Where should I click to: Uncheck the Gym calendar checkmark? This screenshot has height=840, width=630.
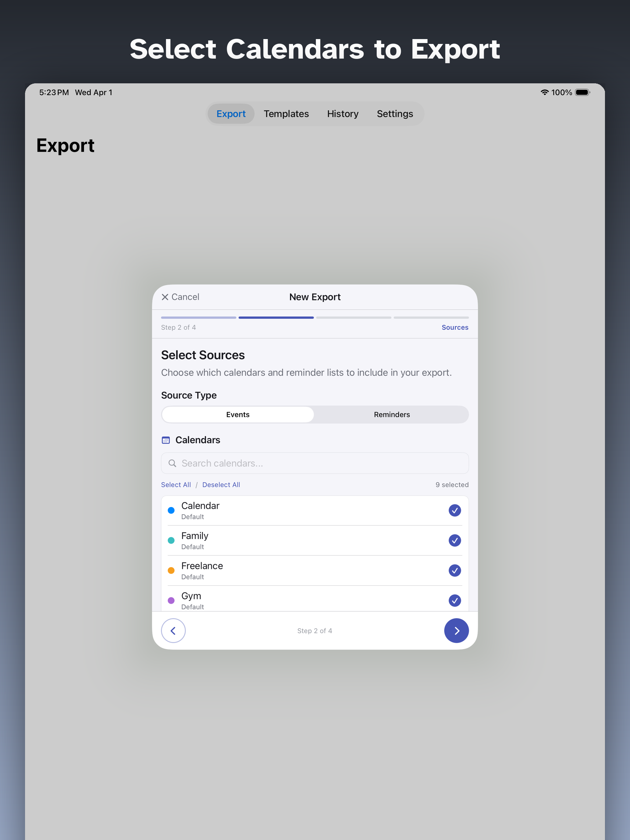coord(454,600)
